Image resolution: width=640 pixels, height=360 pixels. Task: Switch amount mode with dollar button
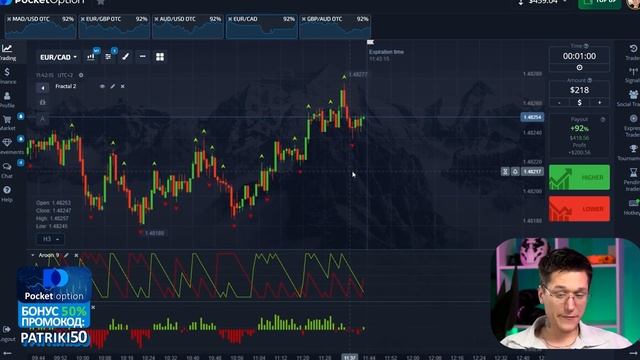(579, 102)
